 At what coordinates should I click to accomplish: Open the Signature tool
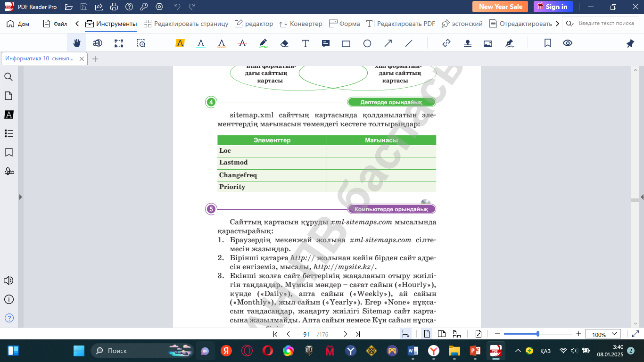[509, 43]
